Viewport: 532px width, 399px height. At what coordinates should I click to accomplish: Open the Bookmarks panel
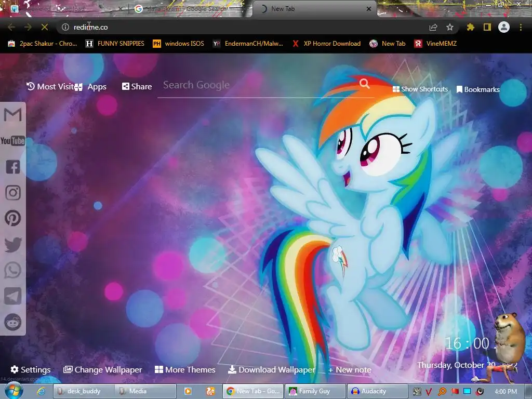478,89
